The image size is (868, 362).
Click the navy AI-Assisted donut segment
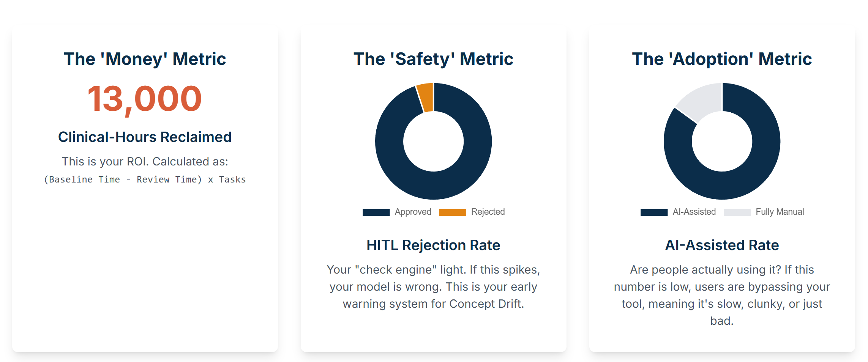coord(722,185)
